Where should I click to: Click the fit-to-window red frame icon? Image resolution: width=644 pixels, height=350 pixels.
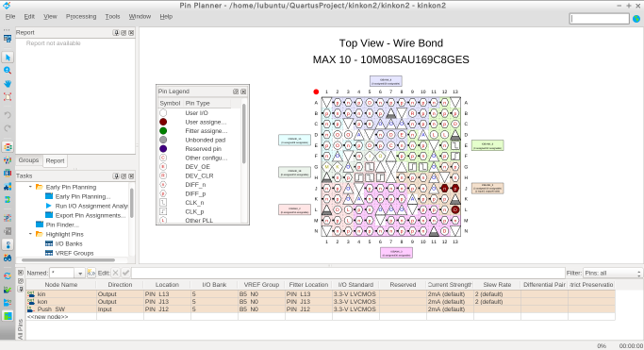tap(8, 97)
